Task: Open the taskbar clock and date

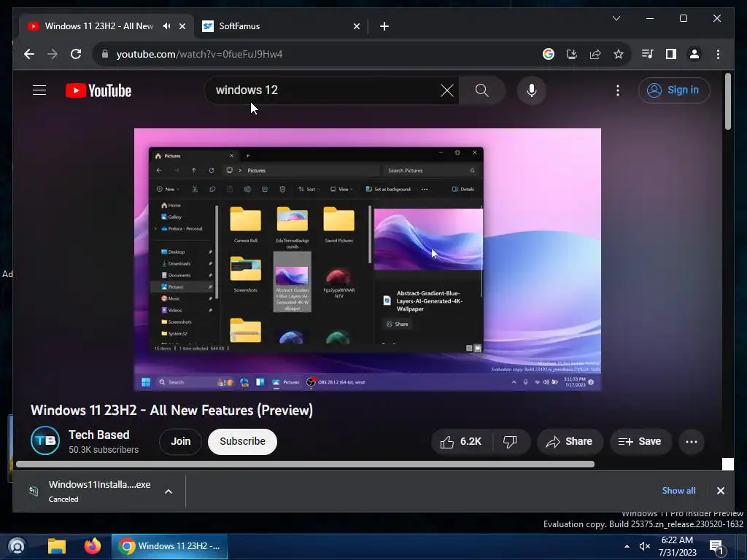Action: [x=678, y=546]
